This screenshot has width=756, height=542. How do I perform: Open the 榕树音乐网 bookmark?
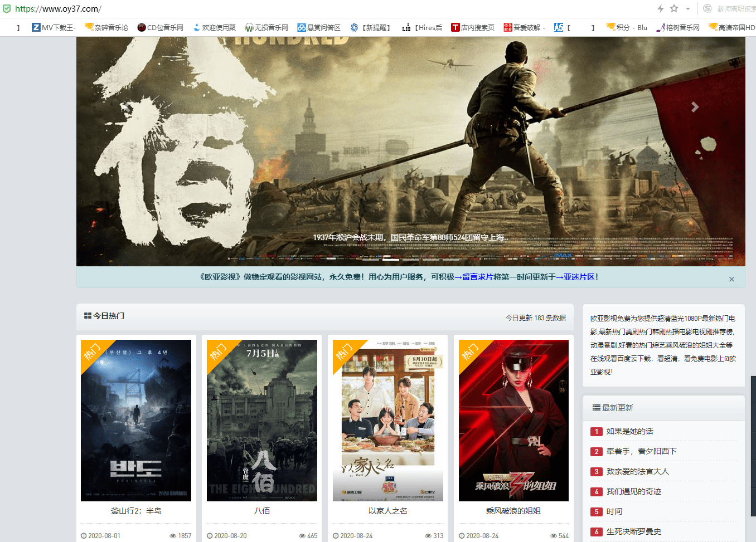tap(678, 27)
